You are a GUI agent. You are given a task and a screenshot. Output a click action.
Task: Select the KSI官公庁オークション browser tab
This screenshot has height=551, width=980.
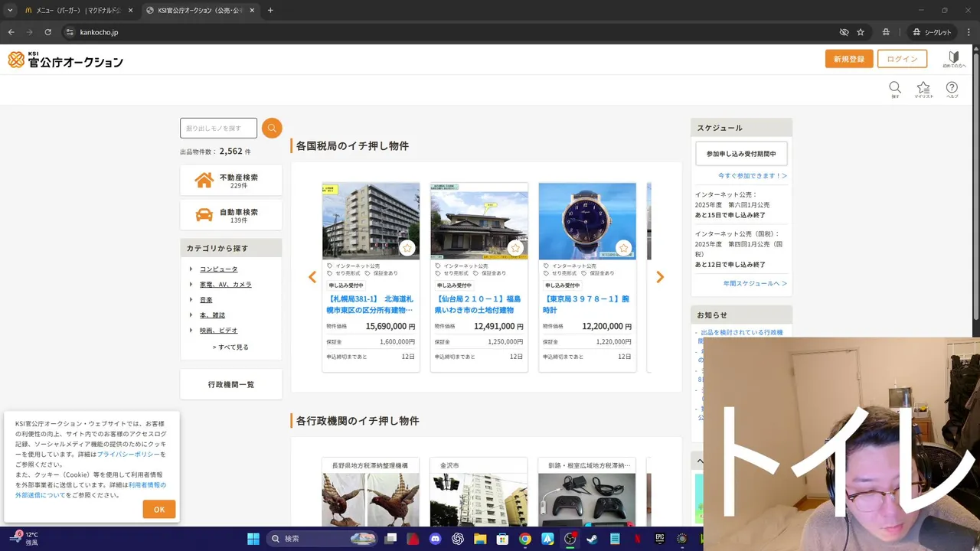tap(201, 10)
